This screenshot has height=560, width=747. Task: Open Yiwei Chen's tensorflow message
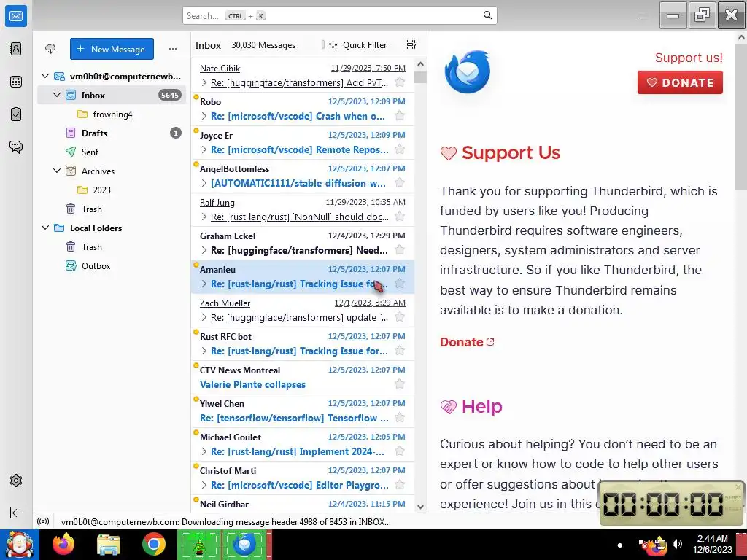tap(303, 411)
